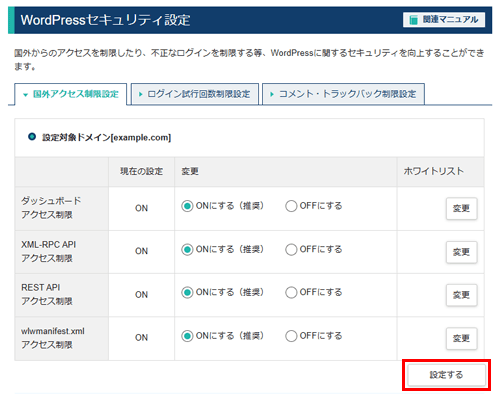Viewport: 500px width, 394px height.
Task: Select OFFにする for wlwmanifest.xml restriction
Action: 291,336
